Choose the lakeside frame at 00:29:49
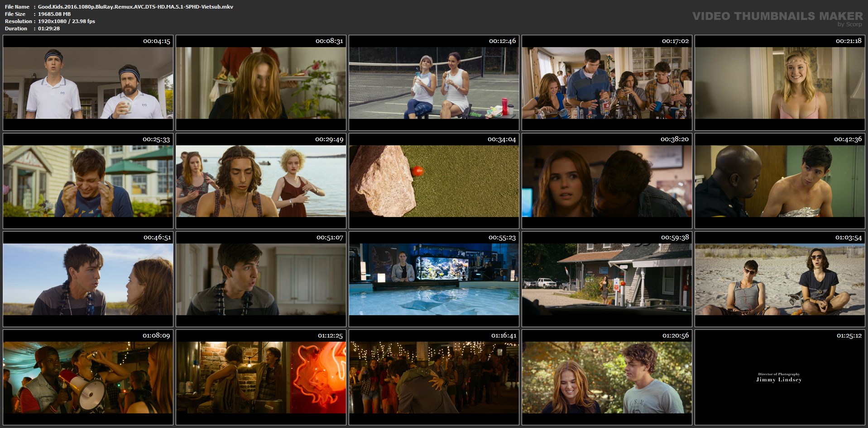This screenshot has width=868, height=428. click(261, 181)
